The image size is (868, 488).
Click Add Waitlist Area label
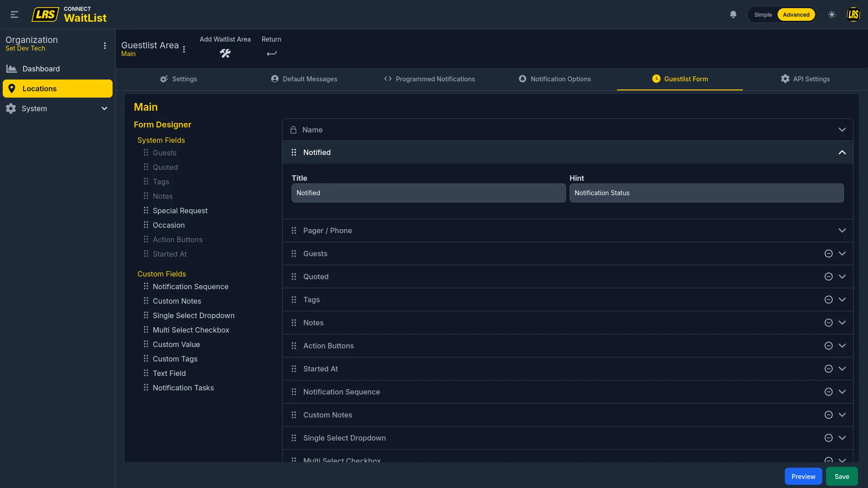pos(225,39)
